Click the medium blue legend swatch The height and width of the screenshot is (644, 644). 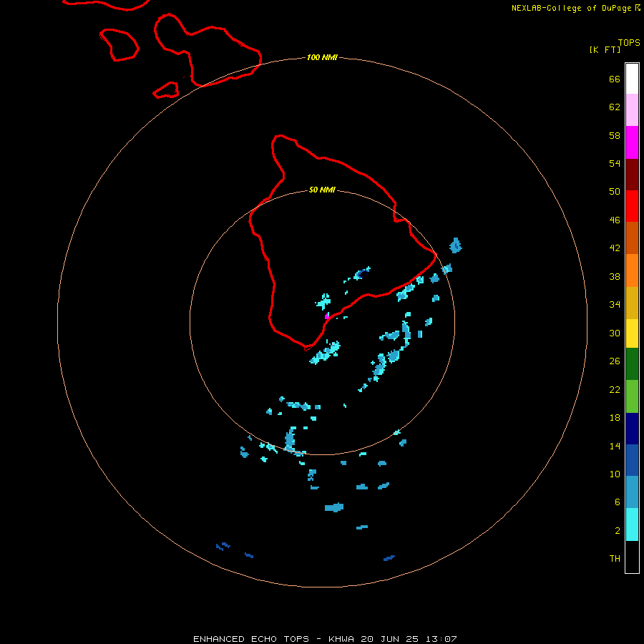pos(632,460)
